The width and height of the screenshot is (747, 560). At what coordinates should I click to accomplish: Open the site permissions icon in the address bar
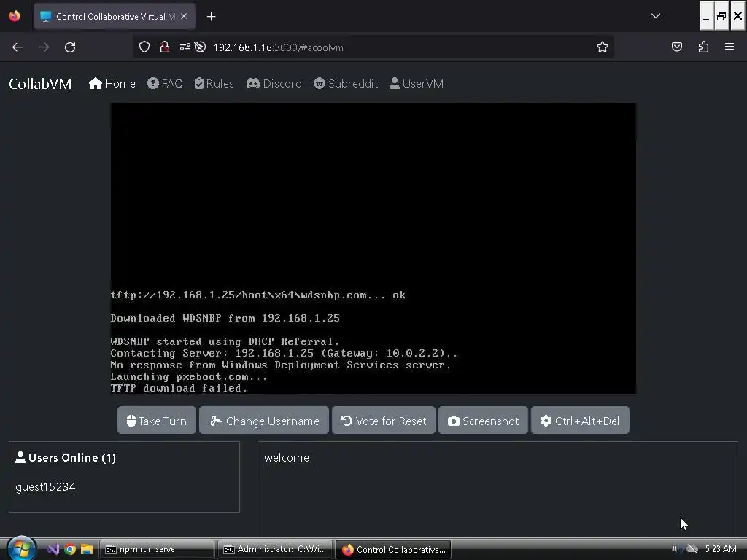(185, 47)
